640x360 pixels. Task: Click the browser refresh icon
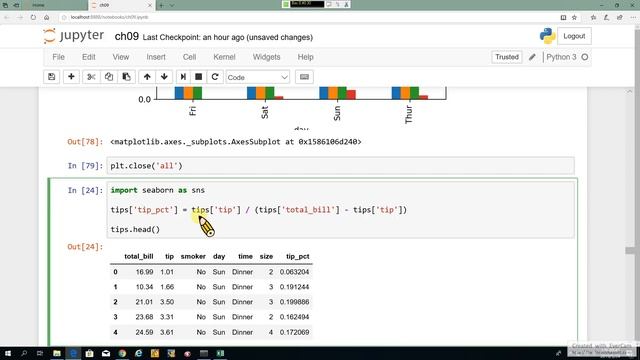click(33, 17)
